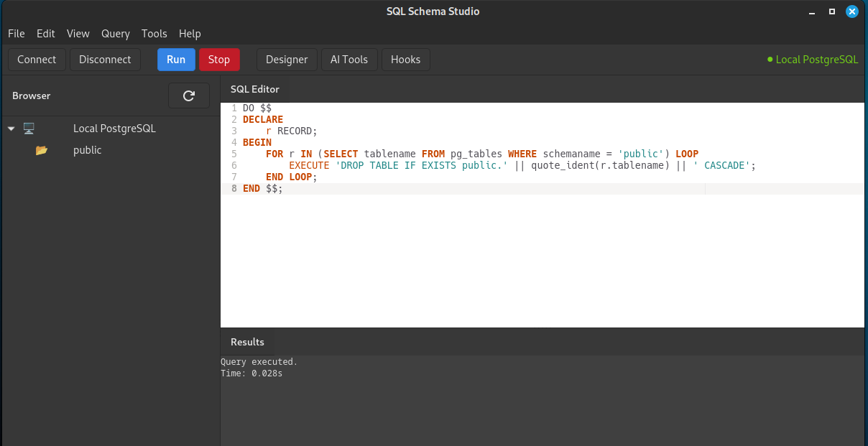Screen dimensions: 868x446
Task: Click the 'Query executed.' result message
Action: point(259,362)
